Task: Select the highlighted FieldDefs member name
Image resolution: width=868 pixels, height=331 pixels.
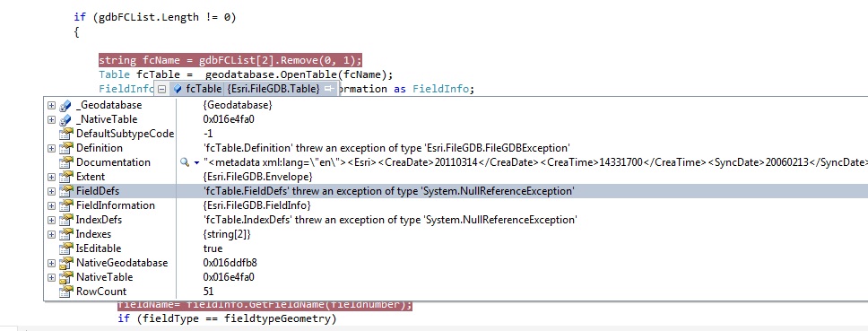Action: [x=98, y=191]
